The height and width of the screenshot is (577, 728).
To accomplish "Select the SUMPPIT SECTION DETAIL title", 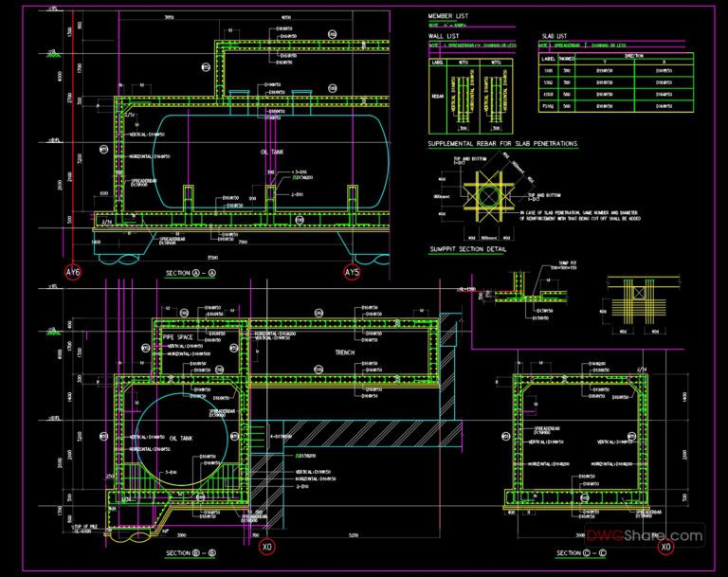I will coord(468,249).
